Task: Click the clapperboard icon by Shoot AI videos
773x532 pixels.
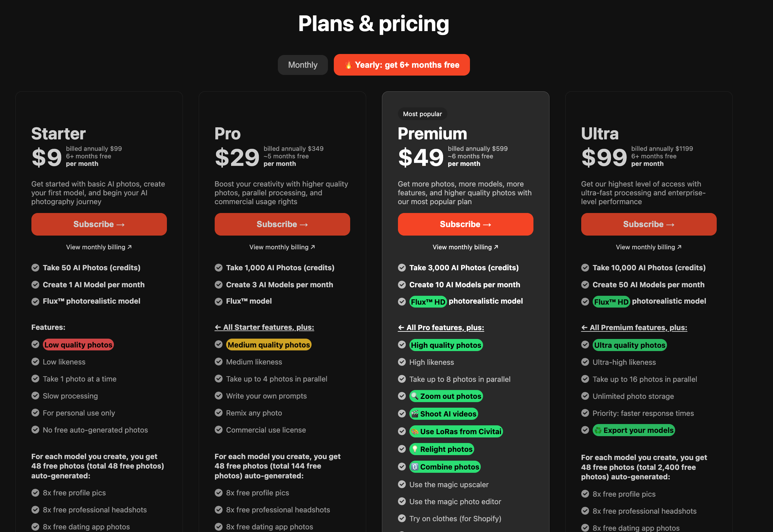Action: click(x=414, y=414)
